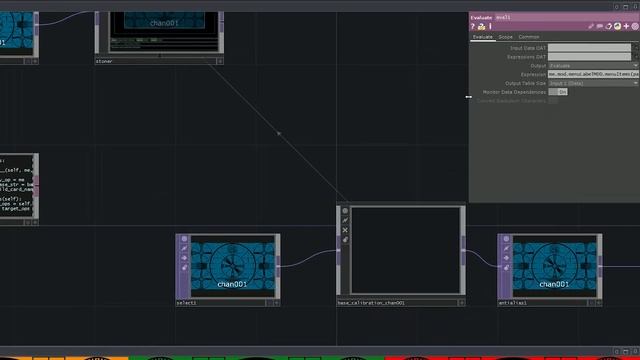Click the plus button beside select1 name

point(276,303)
